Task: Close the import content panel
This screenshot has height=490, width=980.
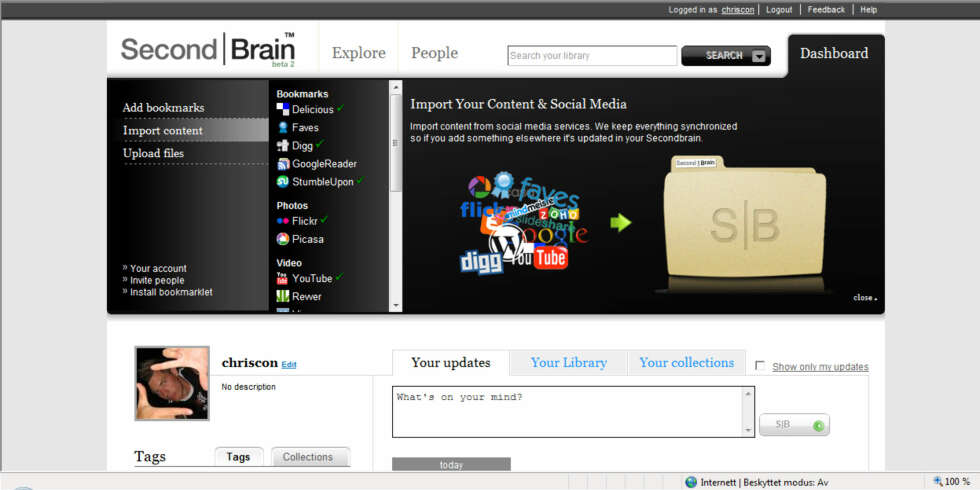Action: click(865, 298)
